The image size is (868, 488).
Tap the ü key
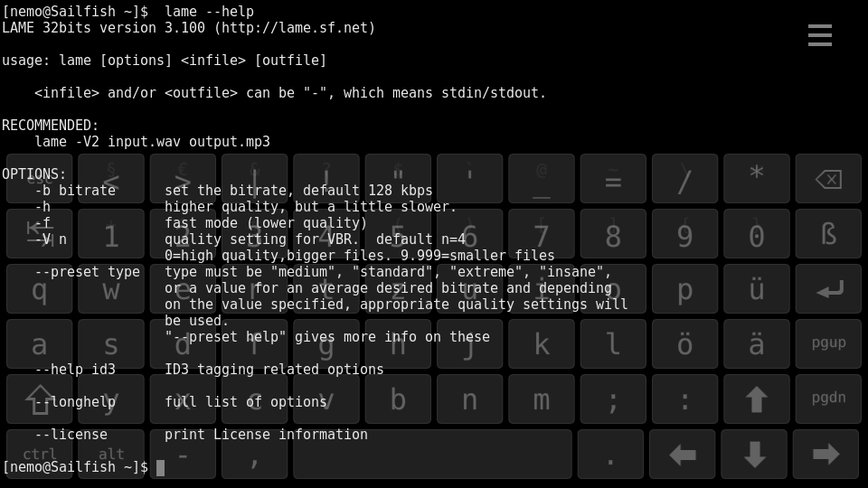point(756,289)
